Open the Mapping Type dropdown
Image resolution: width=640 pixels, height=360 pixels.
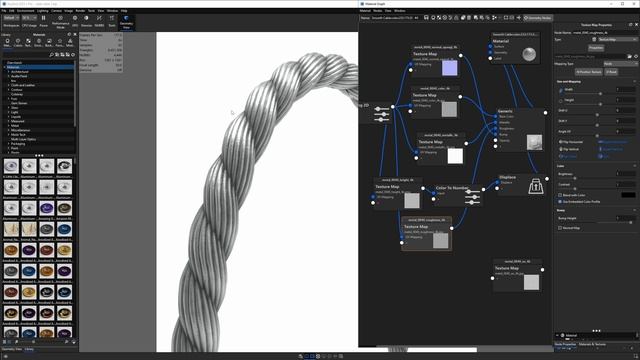tap(620, 64)
